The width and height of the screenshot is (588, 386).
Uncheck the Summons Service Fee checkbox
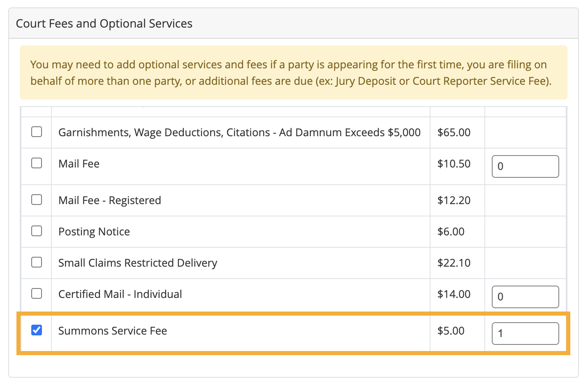37,330
